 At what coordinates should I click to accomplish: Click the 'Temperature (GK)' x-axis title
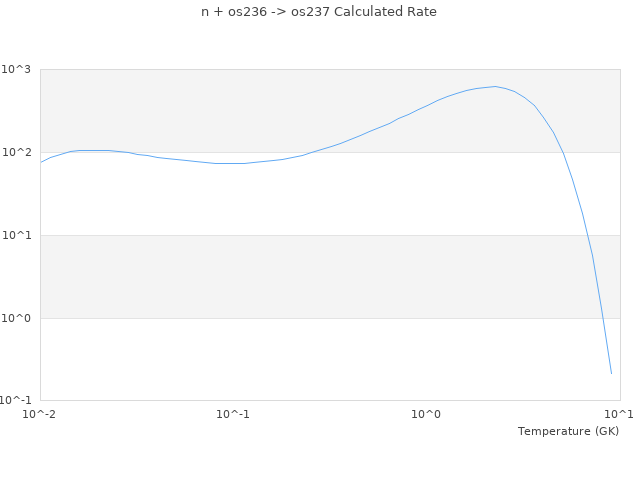pyautogui.click(x=568, y=431)
